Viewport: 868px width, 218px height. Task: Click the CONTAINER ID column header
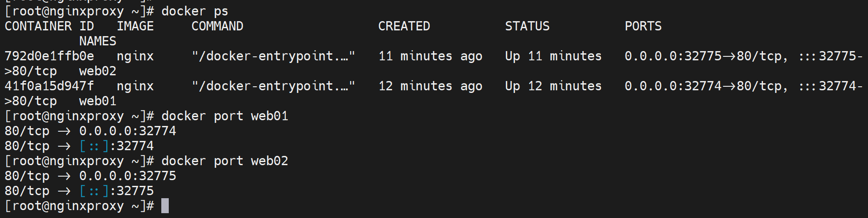pyautogui.click(x=49, y=26)
